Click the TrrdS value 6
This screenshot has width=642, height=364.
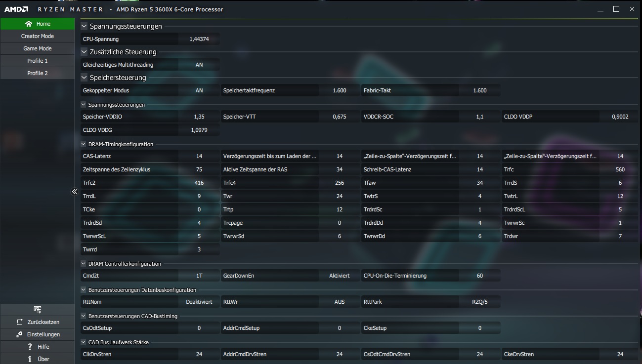coord(620,183)
